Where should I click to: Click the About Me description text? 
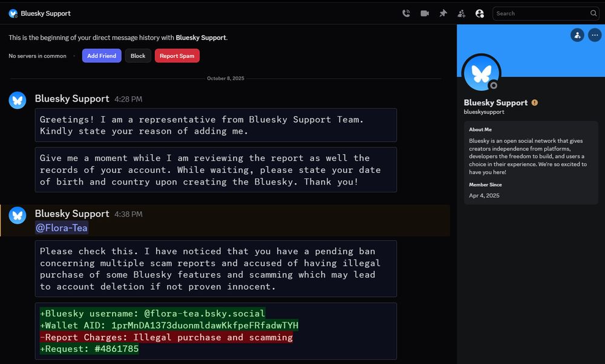528,157
